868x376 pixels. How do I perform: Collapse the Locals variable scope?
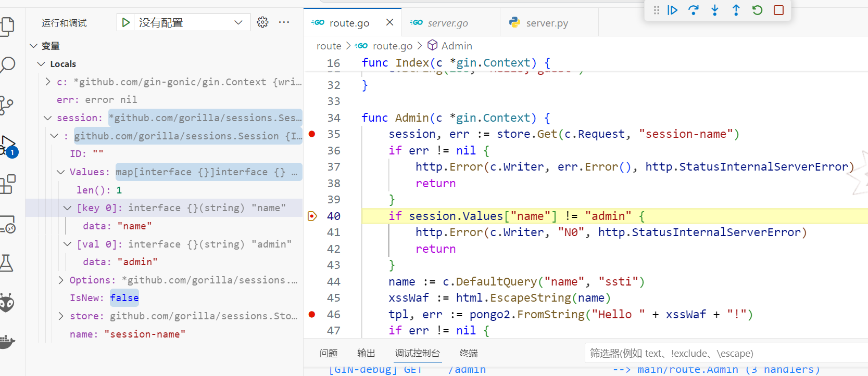point(42,64)
